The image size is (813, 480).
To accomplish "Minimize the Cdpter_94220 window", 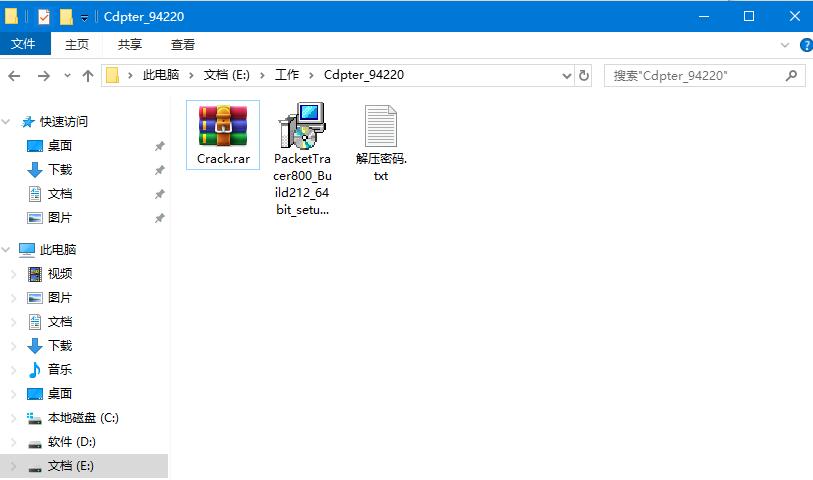I will [x=704, y=17].
